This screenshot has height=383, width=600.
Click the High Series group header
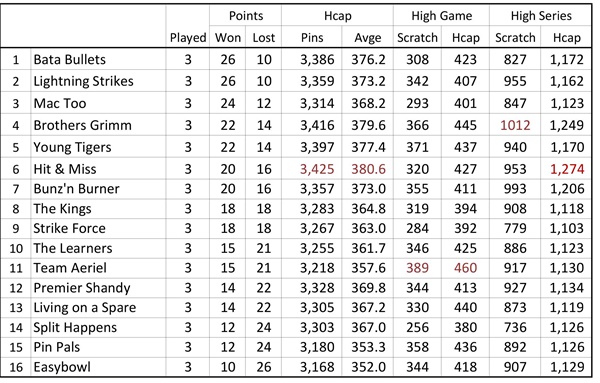pos(541,16)
